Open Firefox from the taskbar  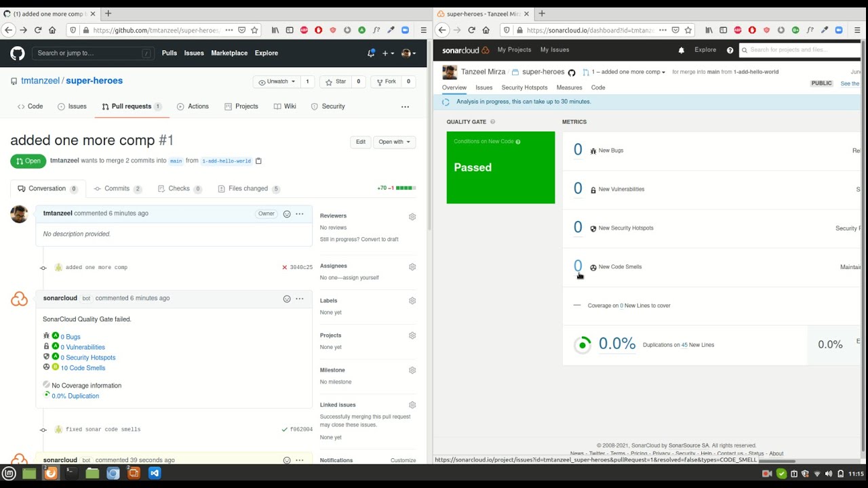pyautogui.click(x=51, y=473)
